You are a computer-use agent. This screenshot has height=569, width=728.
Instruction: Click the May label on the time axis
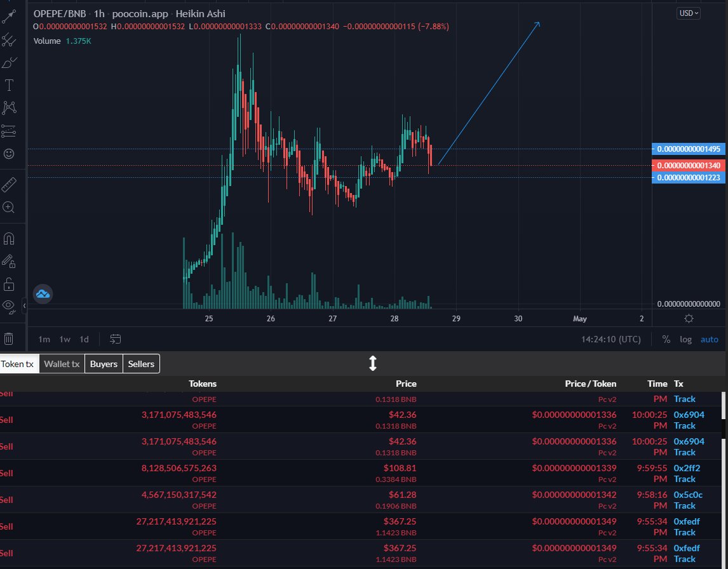tap(580, 319)
